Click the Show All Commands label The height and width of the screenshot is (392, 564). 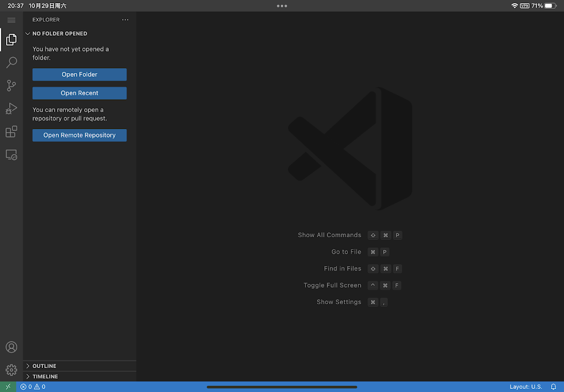click(x=329, y=235)
